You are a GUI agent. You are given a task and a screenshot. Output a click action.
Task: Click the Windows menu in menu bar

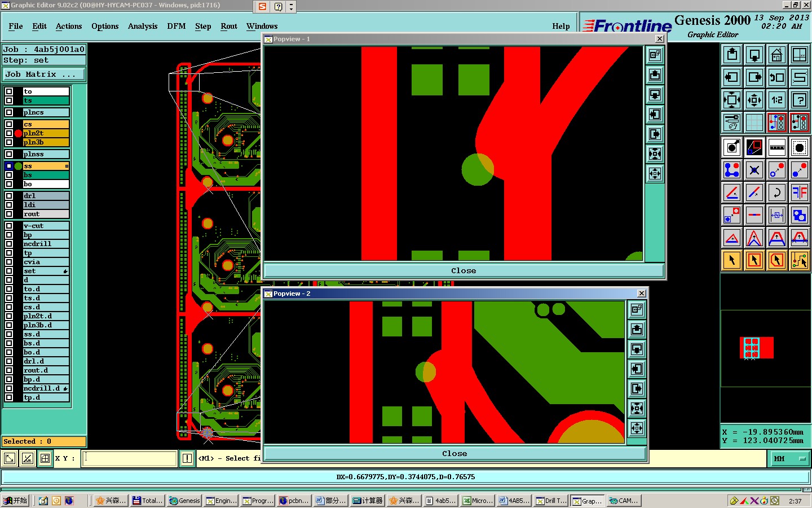point(262,26)
